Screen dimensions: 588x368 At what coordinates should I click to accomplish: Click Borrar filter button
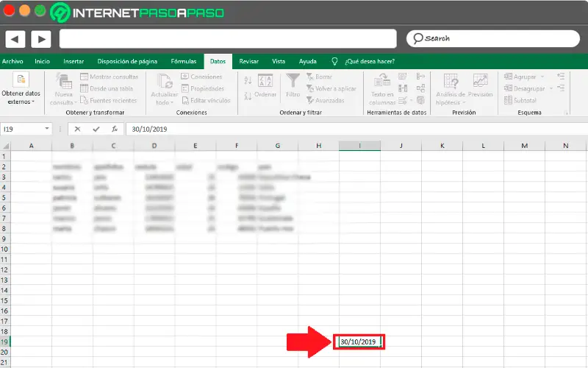pyautogui.click(x=320, y=77)
